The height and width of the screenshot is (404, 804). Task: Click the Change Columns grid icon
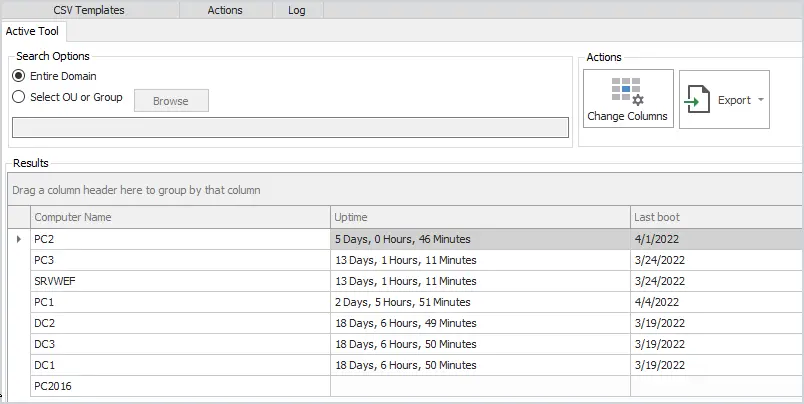[x=628, y=91]
